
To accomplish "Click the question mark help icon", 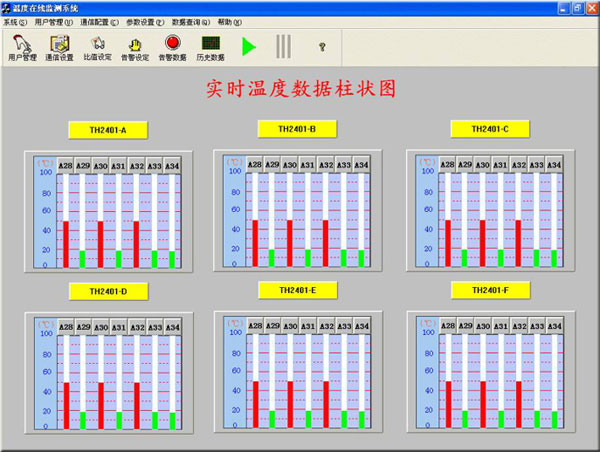I will (322, 46).
